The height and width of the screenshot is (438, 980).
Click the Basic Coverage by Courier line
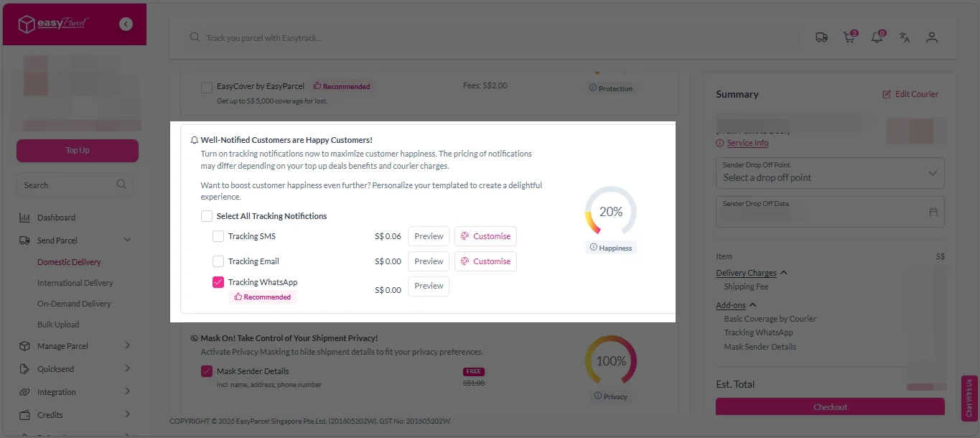(x=770, y=319)
